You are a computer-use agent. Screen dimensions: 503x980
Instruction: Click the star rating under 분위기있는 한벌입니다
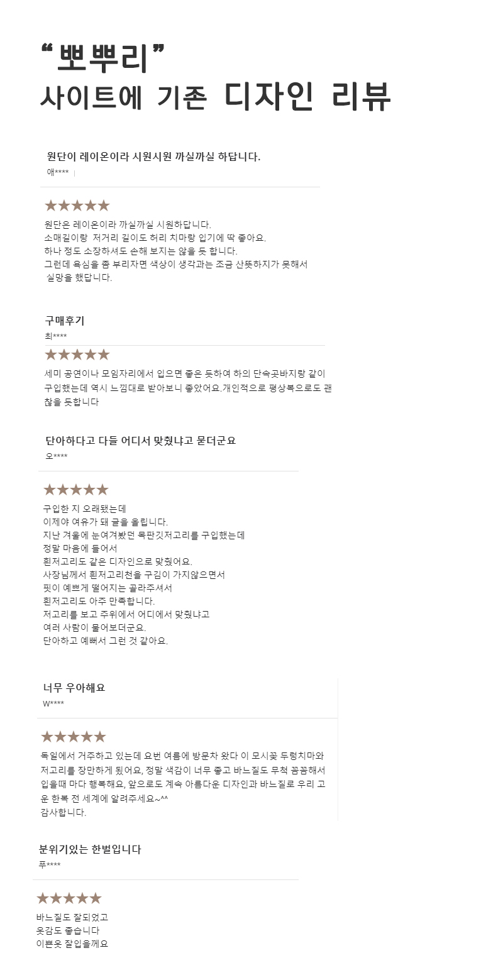click(x=69, y=898)
